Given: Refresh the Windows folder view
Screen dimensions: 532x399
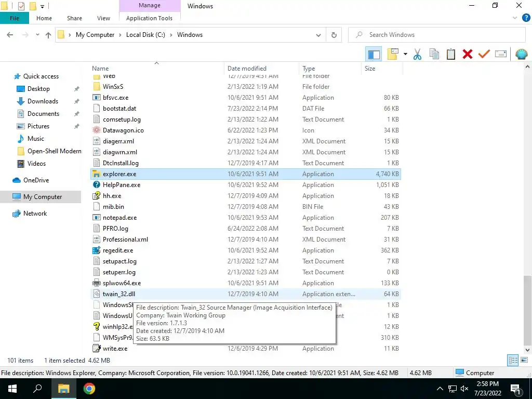Looking at the screenshot, I should click(x=334, y=35).
